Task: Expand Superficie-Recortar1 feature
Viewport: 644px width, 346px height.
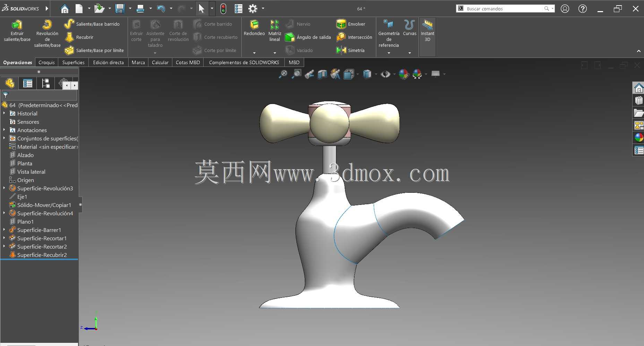Action: pyautogui.click(x=4, y=238)
